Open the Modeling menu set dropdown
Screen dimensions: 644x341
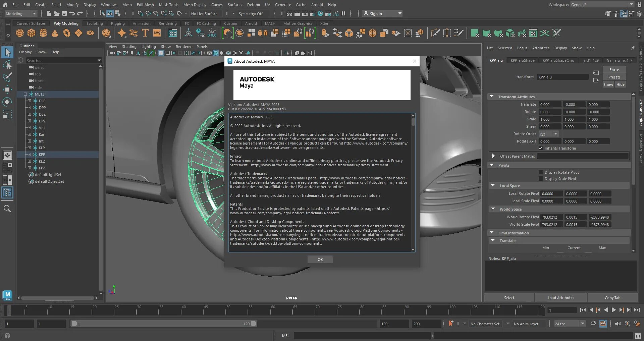(x=21, y=13)
